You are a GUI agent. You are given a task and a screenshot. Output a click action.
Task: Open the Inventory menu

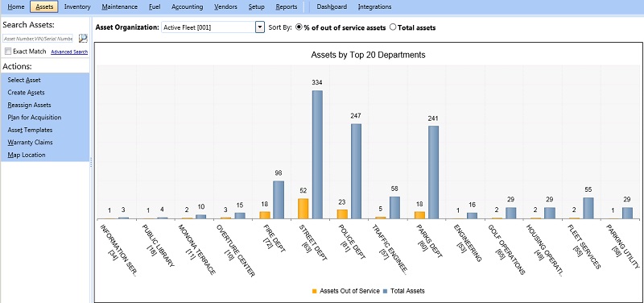pos(77,6)
